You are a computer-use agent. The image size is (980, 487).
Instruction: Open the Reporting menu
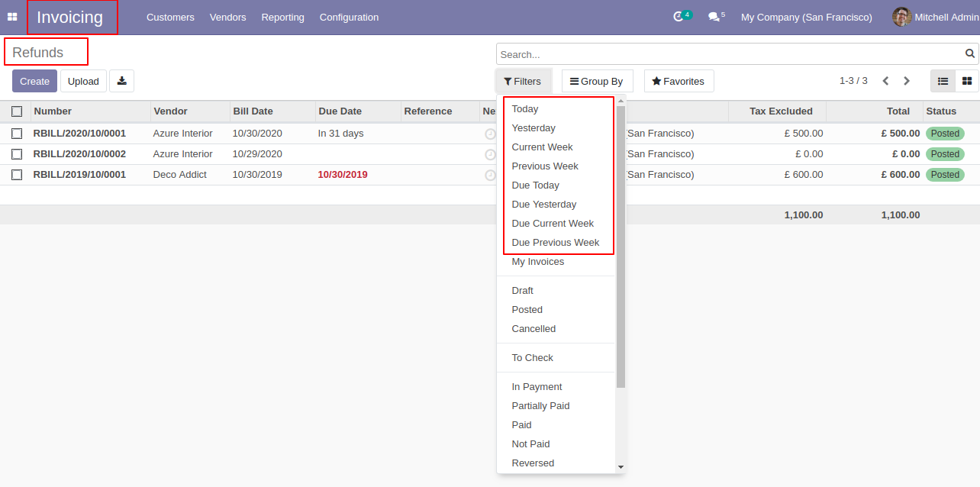point(282,17)
